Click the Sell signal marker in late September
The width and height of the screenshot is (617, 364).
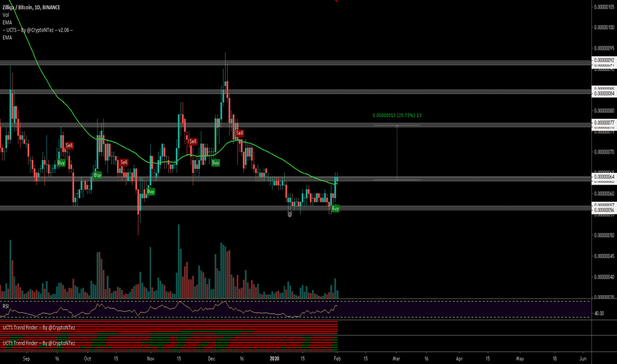click(70, 146)
